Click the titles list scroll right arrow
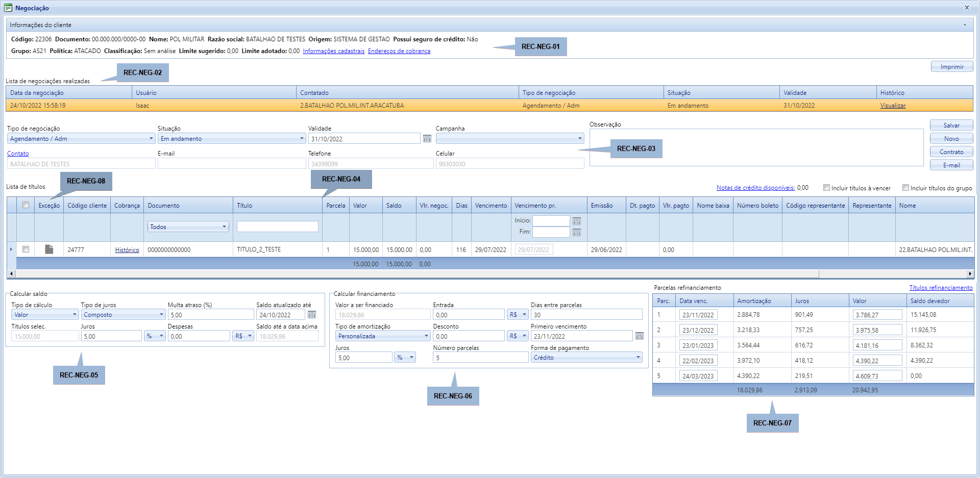 970,274
